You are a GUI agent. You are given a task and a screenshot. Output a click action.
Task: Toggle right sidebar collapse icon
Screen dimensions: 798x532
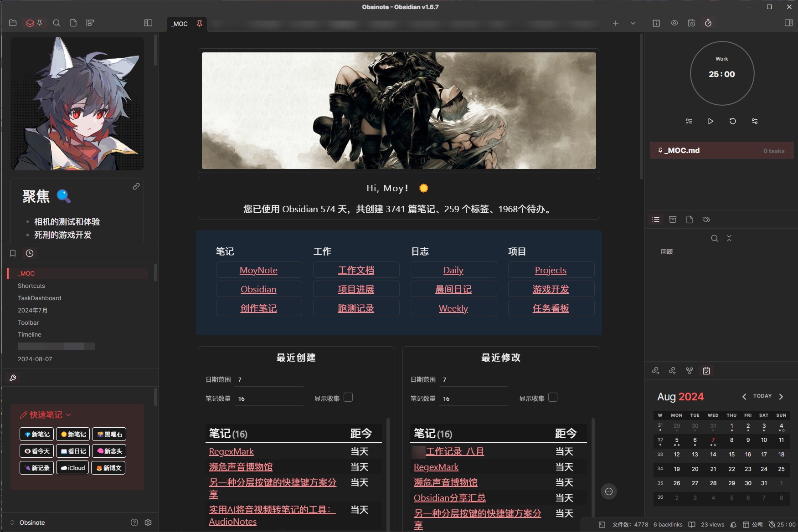click(789, 23)
